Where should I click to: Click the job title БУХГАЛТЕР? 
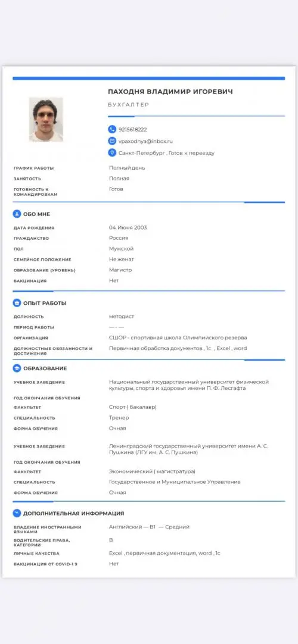coord(128,105)
